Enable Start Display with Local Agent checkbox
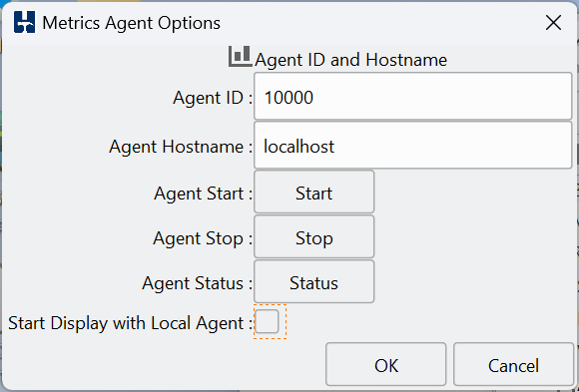 pos(267,321)
